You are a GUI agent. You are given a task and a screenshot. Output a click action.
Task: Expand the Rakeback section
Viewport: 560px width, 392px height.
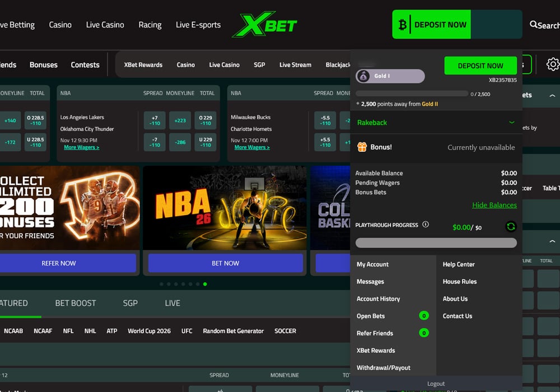(x=511, y=122)
